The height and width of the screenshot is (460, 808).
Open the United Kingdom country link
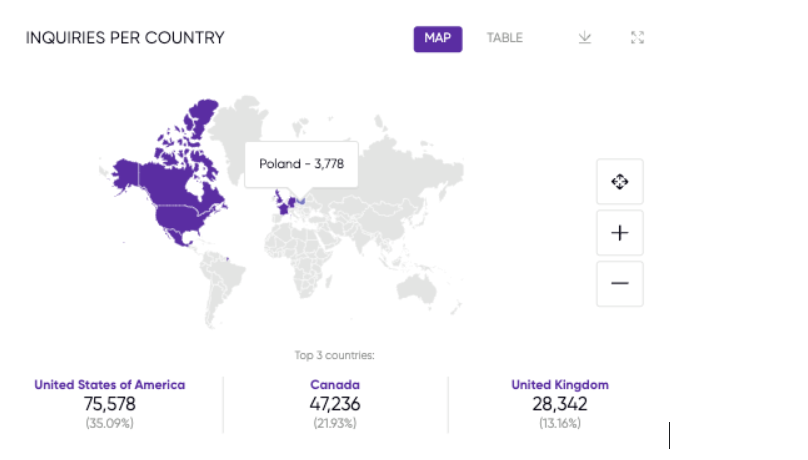click(x=560, y=385)
